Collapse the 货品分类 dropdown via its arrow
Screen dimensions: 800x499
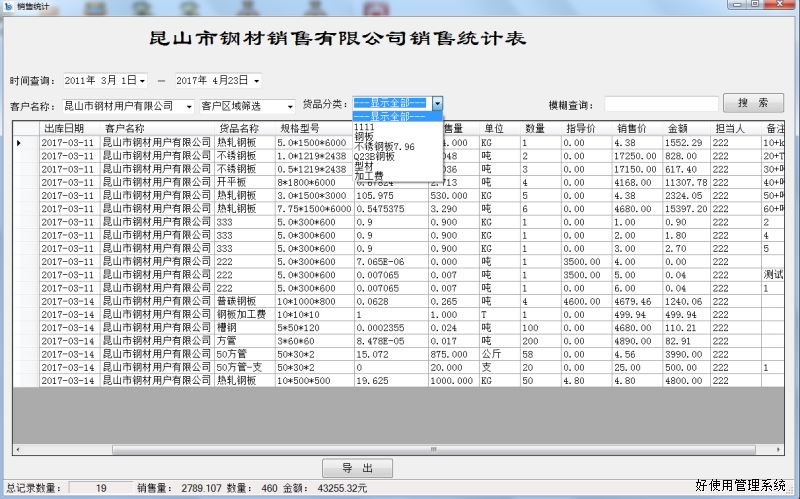point(437,104)
